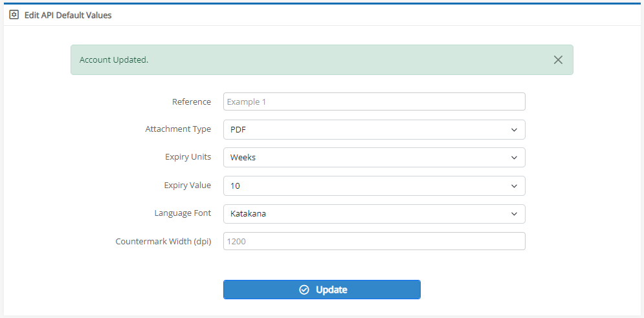Dismiss the Account Updated alert with X

pyautogui.click(x=558, y=60)
